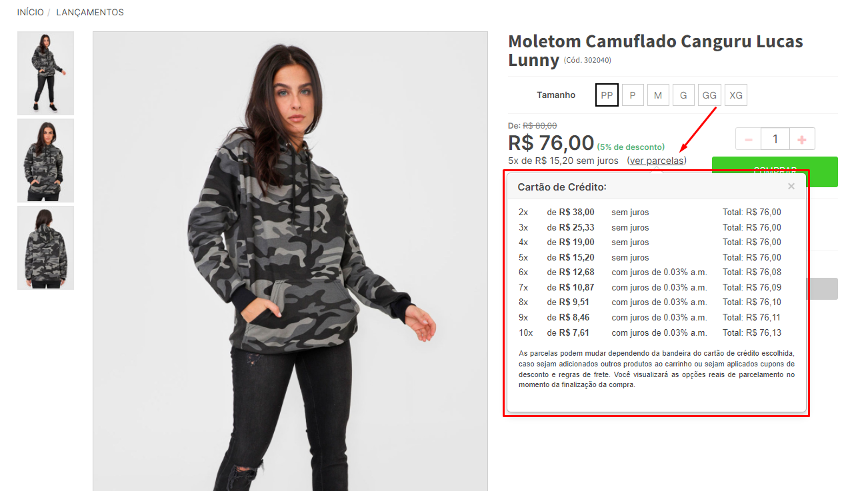The width and height of the screenshot is (868, 491).
Task: Click the main product image
Action: [290, 261]
